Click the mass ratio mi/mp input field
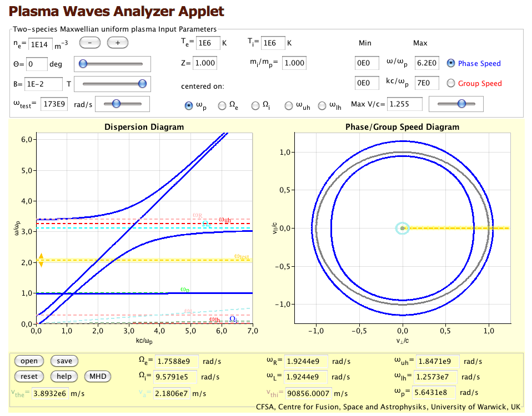This screenshot has width=532, height=416. pyautogui.click(x=294, y=63)
